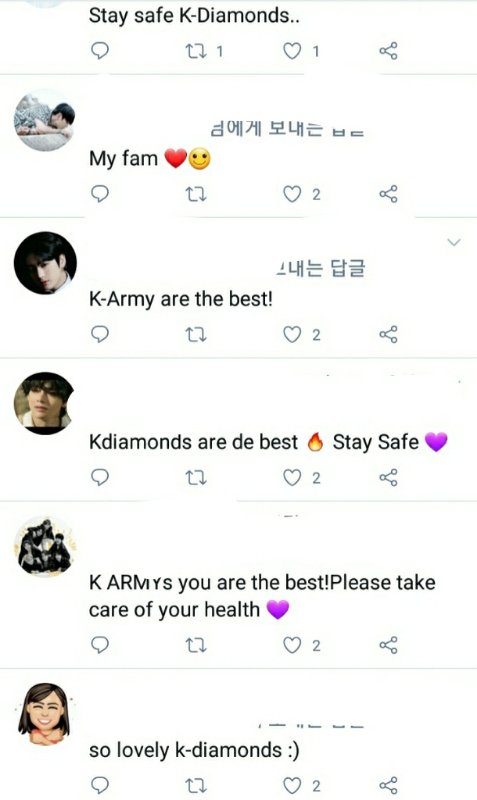Open the 'K-Army are the best!' tweet's avatar

tap(45, 263)
